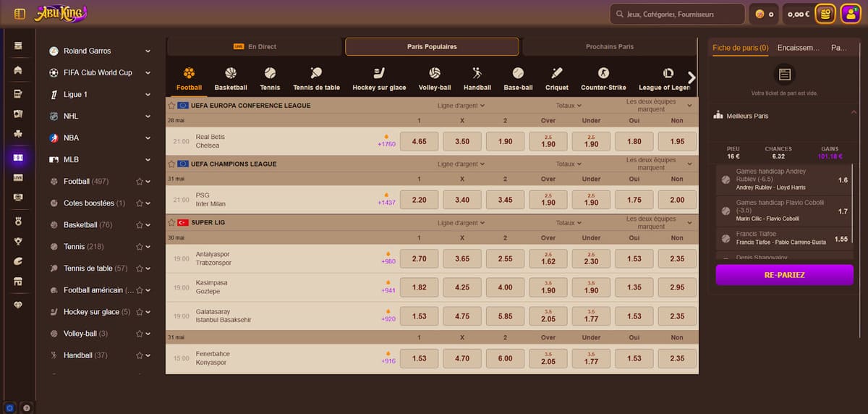This screenshot has width=868, height=414.
Task: Favorite the Super Lig star
Action: coord(171,222)
